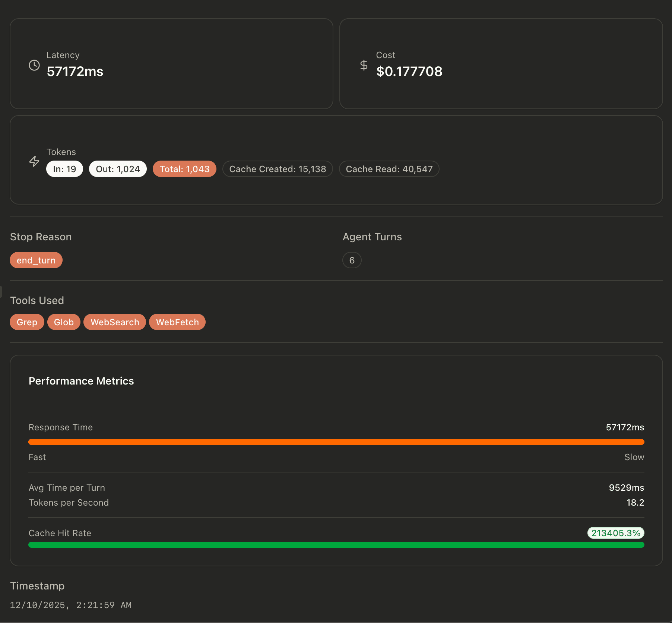Screen dimensions: 672x623
Task: Select the 'Out: 1,024' token badge
Action: point(118,169)
